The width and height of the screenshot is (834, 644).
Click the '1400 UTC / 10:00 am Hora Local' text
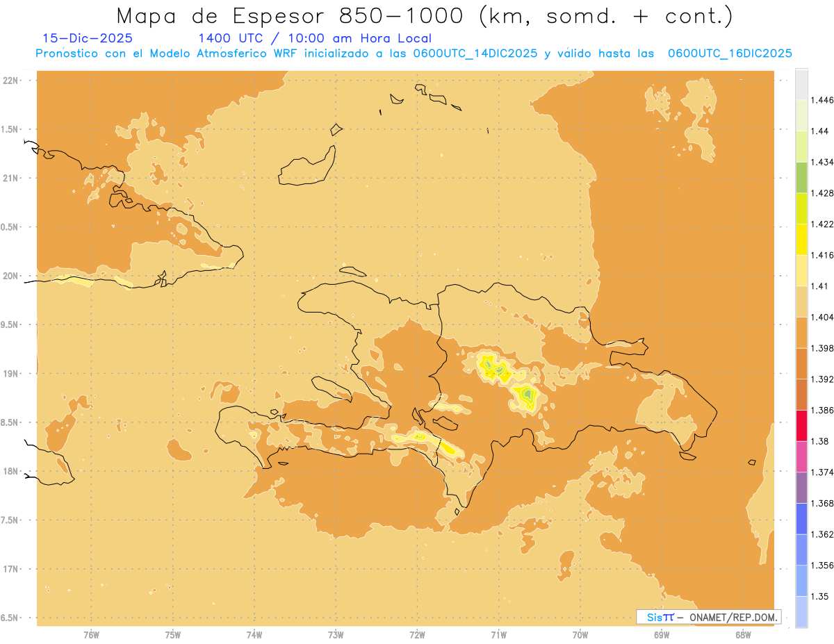[x=314, y=38]
